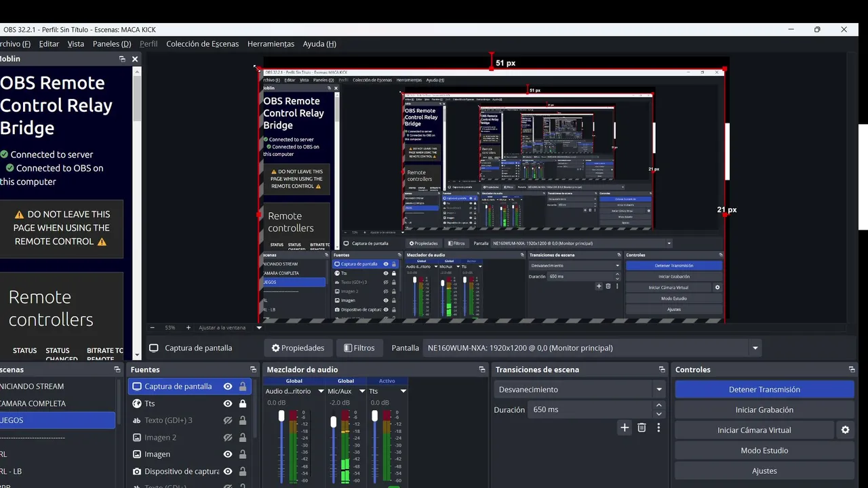This screenshot has width=868, height=488.
Task: Increase the Duración value with up arrow
Action: click(x=658, y=405)
